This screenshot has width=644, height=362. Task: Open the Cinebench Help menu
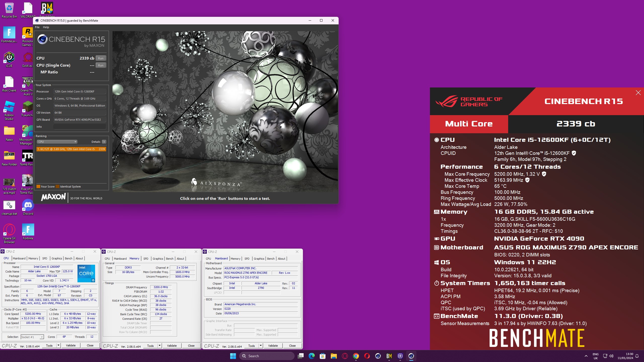coord(46,27)
